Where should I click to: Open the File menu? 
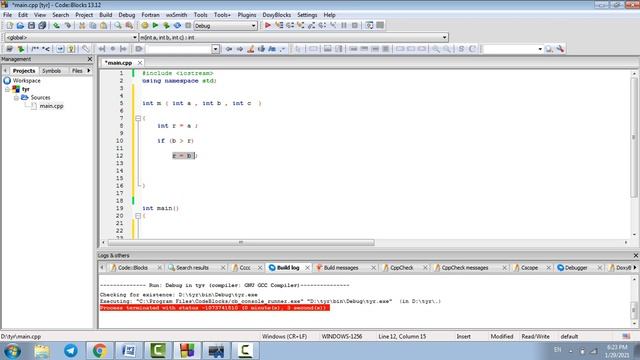pyautogui.click(x=7, y=15)
